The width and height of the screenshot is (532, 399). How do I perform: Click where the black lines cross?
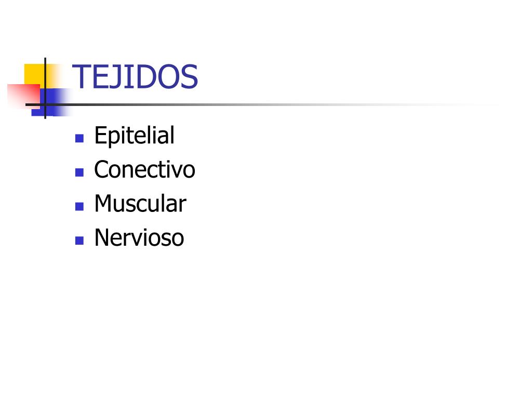tap(45, 104)
